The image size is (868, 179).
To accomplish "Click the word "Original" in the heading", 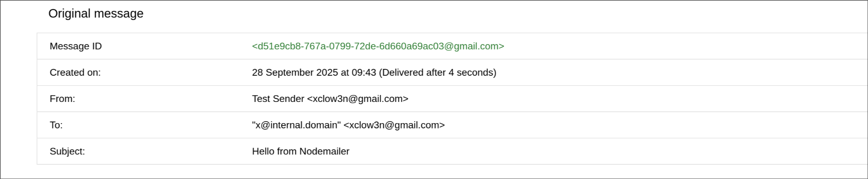I will pos(69,13).
